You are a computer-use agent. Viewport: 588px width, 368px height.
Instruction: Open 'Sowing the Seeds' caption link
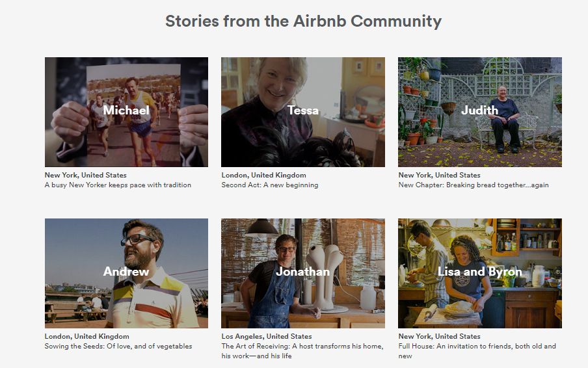click(x=118, y=347)
